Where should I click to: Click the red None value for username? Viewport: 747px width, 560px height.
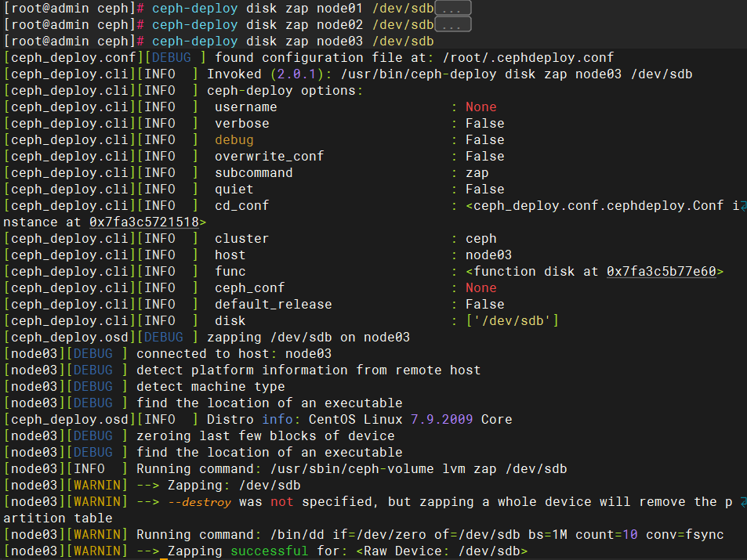point(480,107)
